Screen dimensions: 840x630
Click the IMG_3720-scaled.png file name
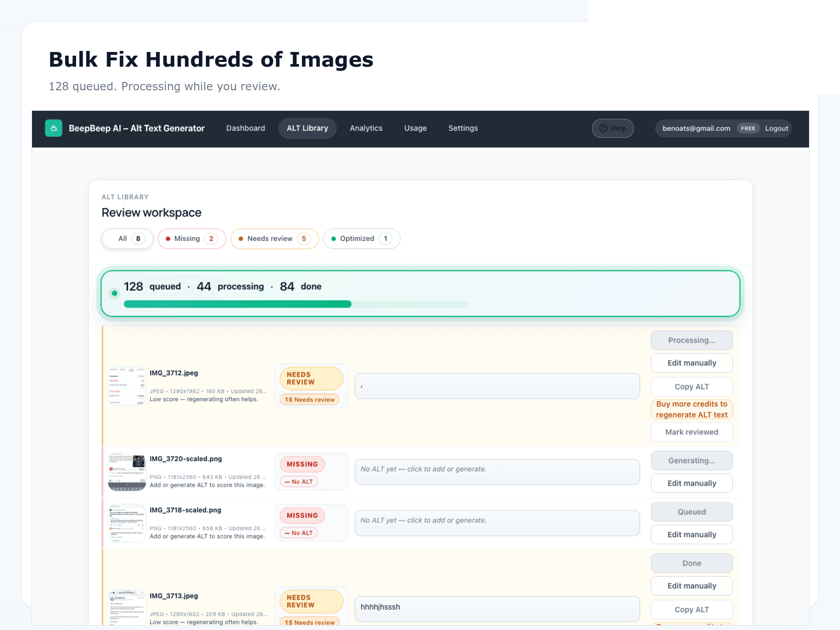[186, 459]
